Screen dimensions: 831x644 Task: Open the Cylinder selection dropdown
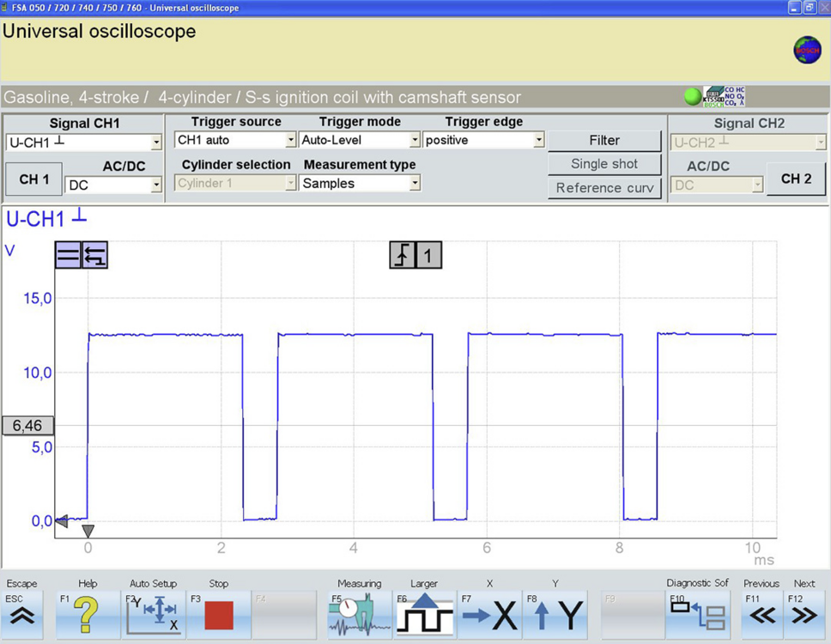tap(234, 183)
